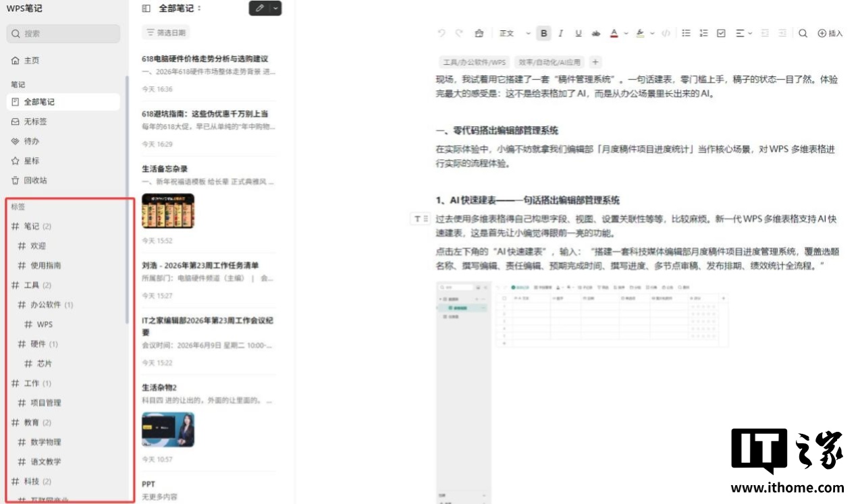This screenshot has width=856, height=504.
Task: Apply red font color letter A
Action: [614, 33]
